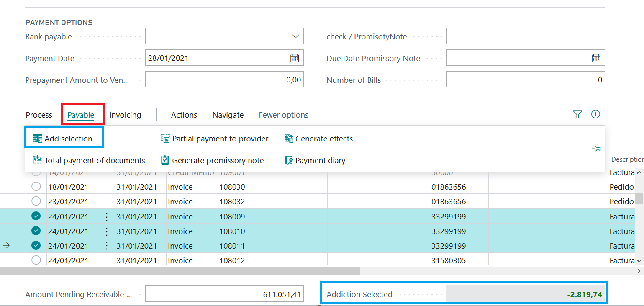Click the Fewer options link

(x=283, y=115)
